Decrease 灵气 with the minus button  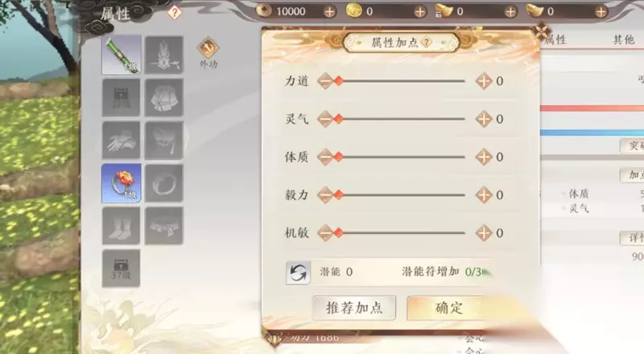tap(325, 119)
